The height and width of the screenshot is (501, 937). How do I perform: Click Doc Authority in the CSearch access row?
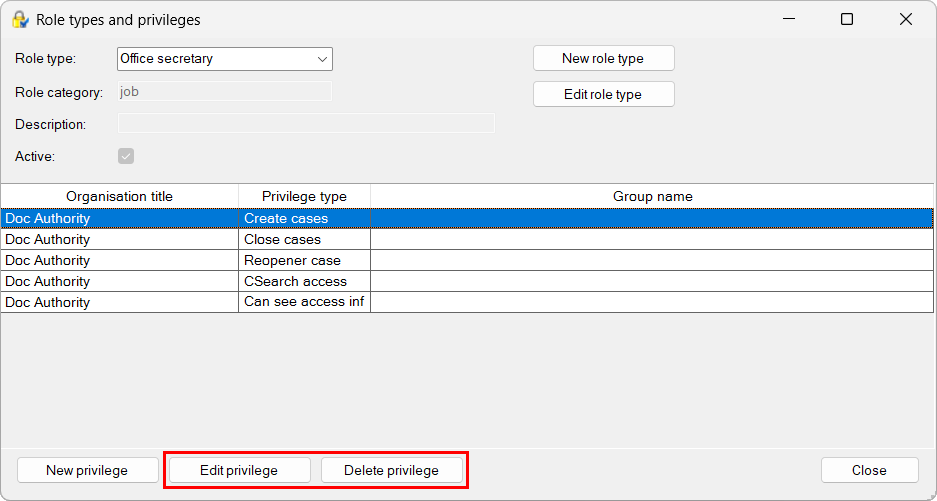pyautogui.click(x=120, y=281)
